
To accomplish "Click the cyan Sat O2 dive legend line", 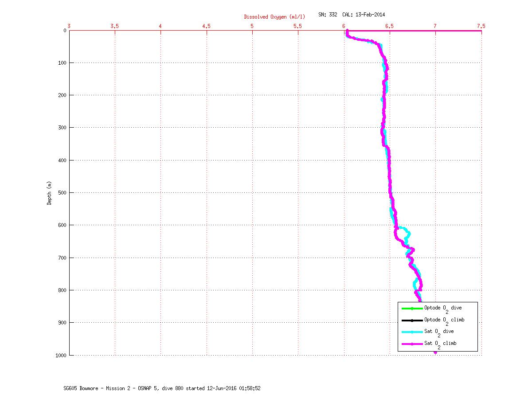I will pyautogui.click(x=412, y=332).
